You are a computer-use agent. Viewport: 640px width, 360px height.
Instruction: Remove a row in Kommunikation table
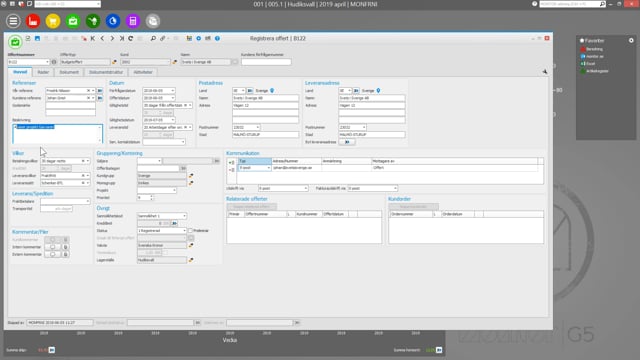pyautogui.click(x=231, y=169)
